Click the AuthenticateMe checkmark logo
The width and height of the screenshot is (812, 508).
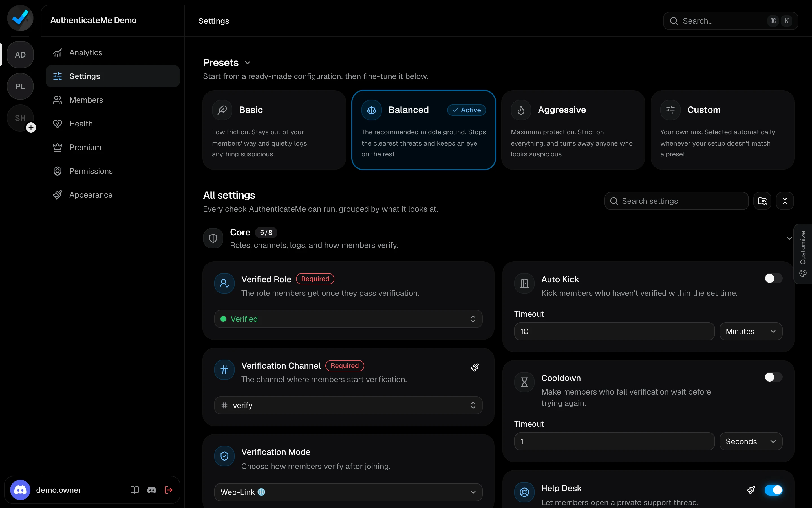tap(20, 18)
